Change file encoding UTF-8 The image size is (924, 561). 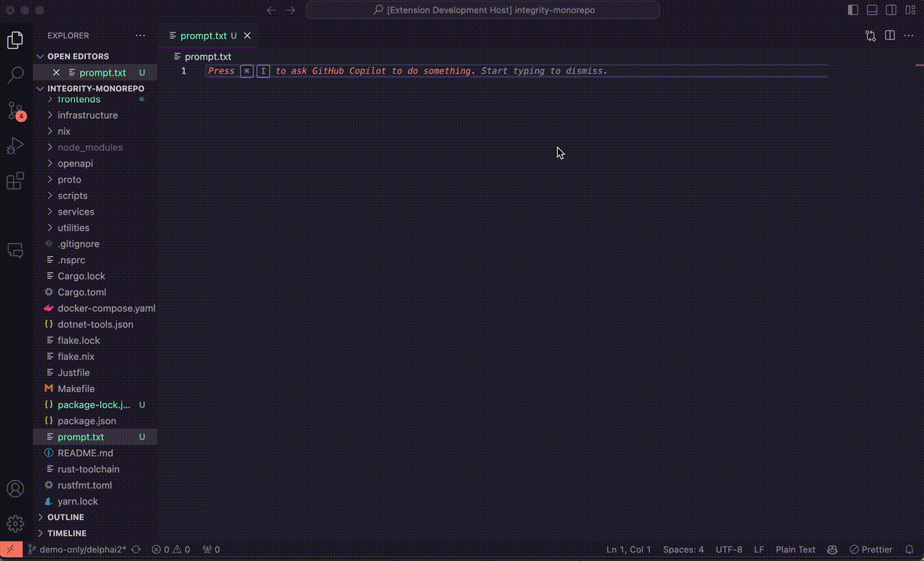point(729,549)
